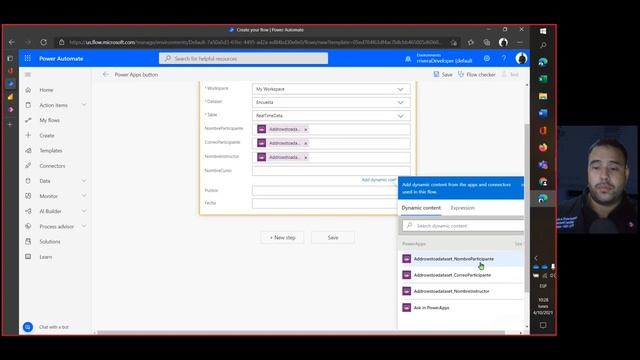Image resolution: width=640 pixels, height=360 pixels.
Task: Go back using arrow beside Power Apps button
Action: point(106,74)
